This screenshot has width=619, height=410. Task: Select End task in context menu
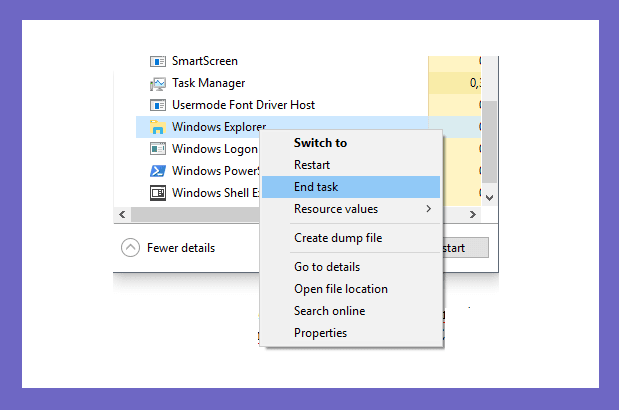click(x=351, y=187)
